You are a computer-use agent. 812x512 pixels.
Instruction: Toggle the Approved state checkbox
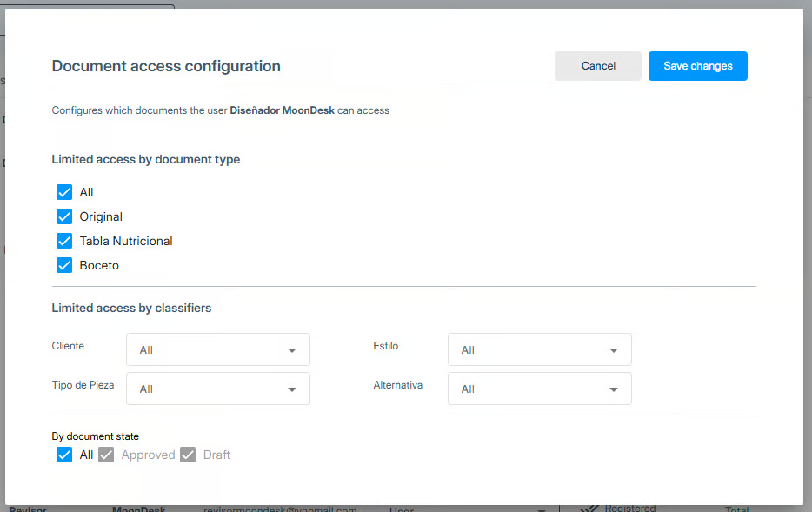pyautogui.click(x=106, y=455)
